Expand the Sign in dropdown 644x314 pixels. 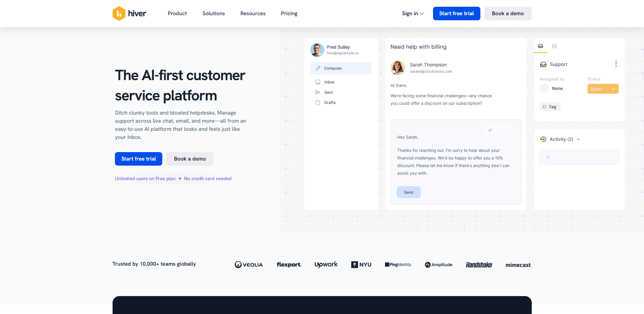[412, 14]
